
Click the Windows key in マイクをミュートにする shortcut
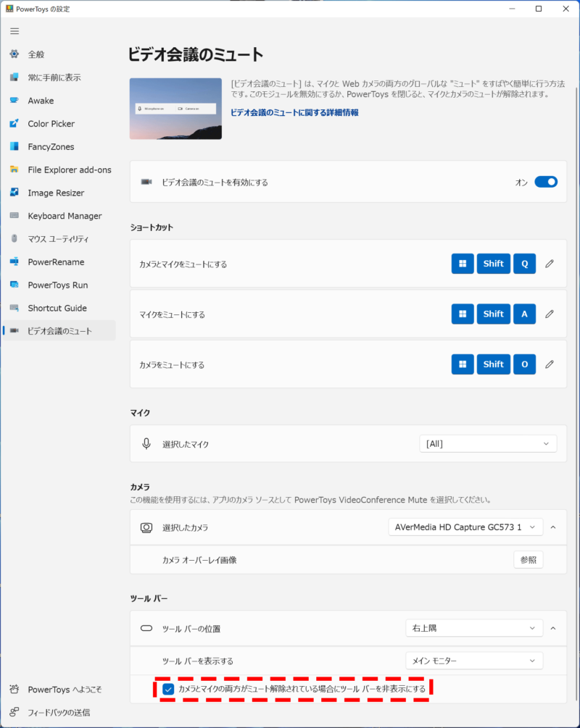click(463, 314)
